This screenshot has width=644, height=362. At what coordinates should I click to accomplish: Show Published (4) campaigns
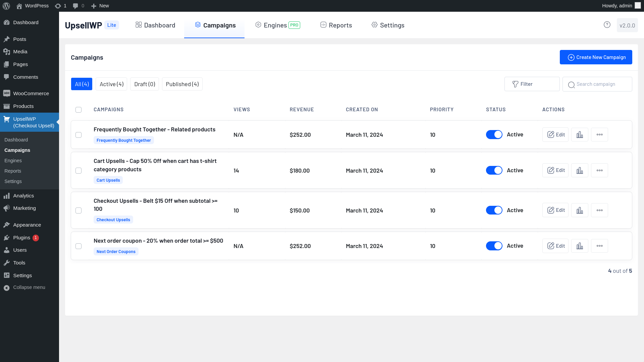[182, 84]
